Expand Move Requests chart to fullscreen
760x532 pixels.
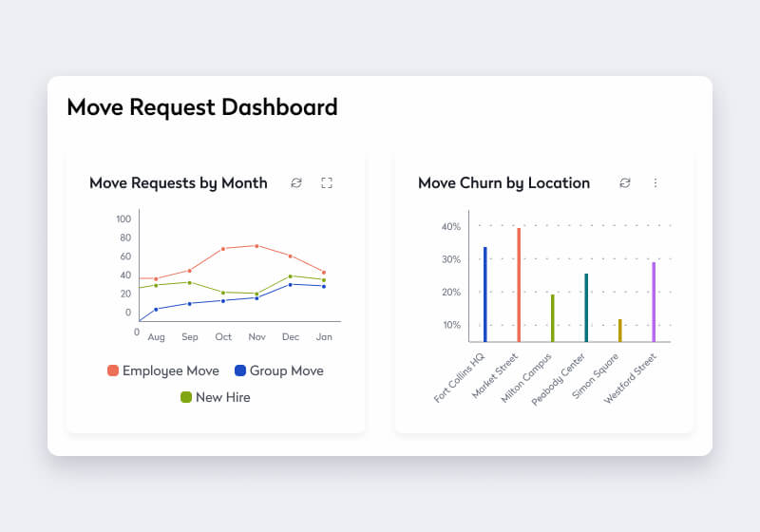pos(327,182)
